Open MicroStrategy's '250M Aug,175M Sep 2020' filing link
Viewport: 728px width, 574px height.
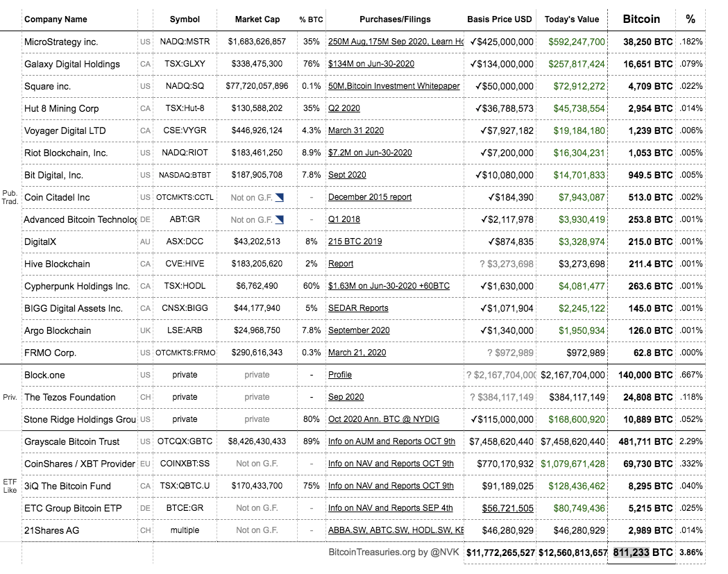click(x=396, y=42)
